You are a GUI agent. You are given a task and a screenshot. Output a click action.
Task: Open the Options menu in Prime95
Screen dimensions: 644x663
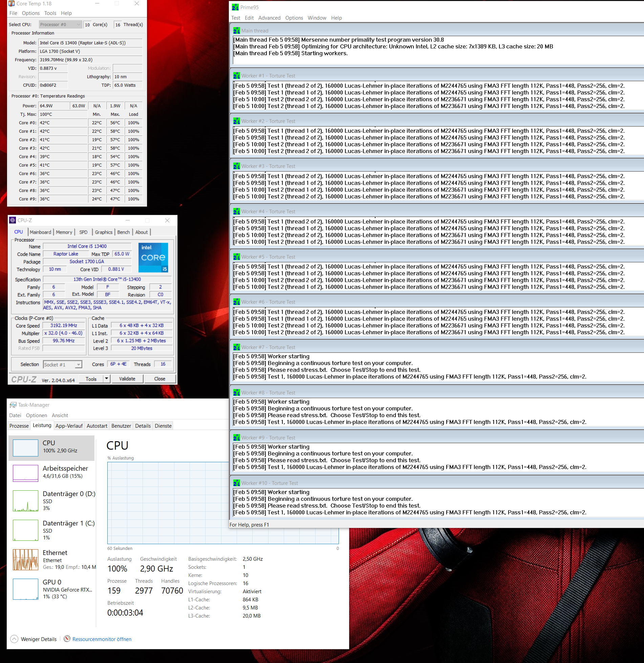pos(294,18)
